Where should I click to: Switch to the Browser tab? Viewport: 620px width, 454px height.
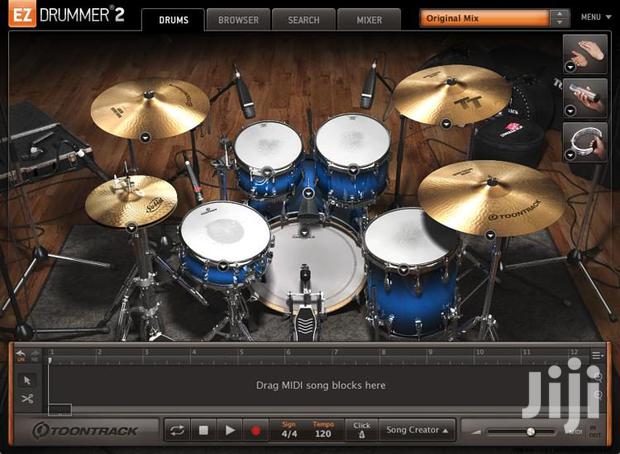[238, 19]
